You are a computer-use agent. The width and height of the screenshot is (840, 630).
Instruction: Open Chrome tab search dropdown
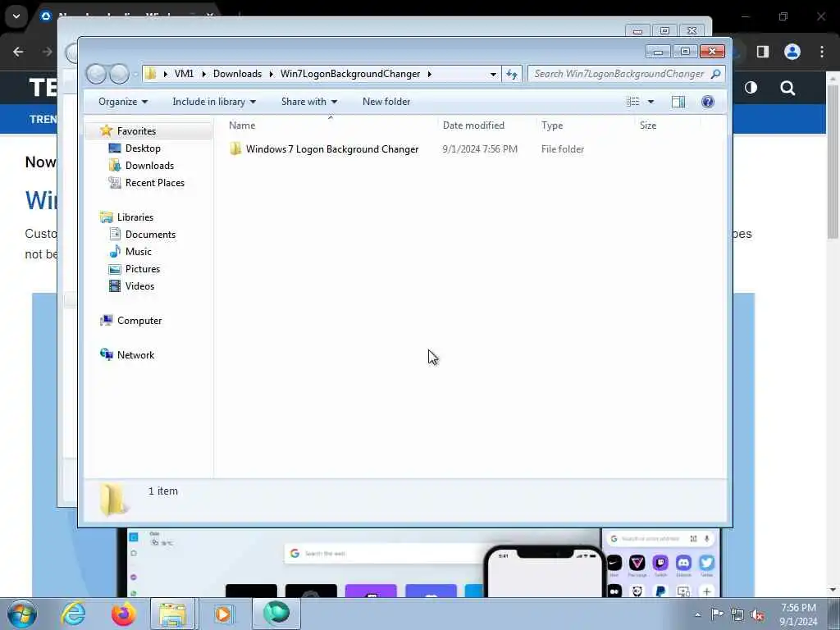tap(16, 16)
